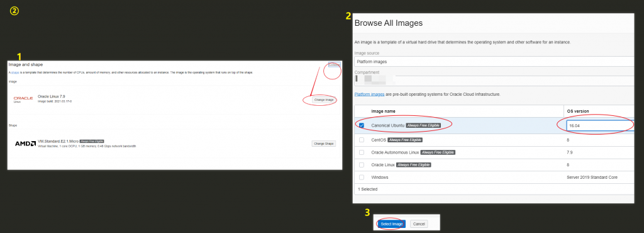Click the Cancel button
Image resolution: width=644 pixels, height=233 pixels.
coord(419,224)
